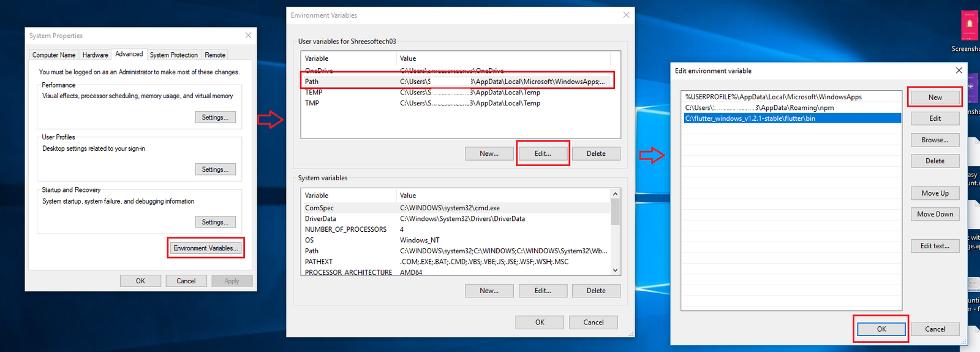Close the Edit environment variable dialog
Viewport: 980px width, 352px height.
(959, 71)
